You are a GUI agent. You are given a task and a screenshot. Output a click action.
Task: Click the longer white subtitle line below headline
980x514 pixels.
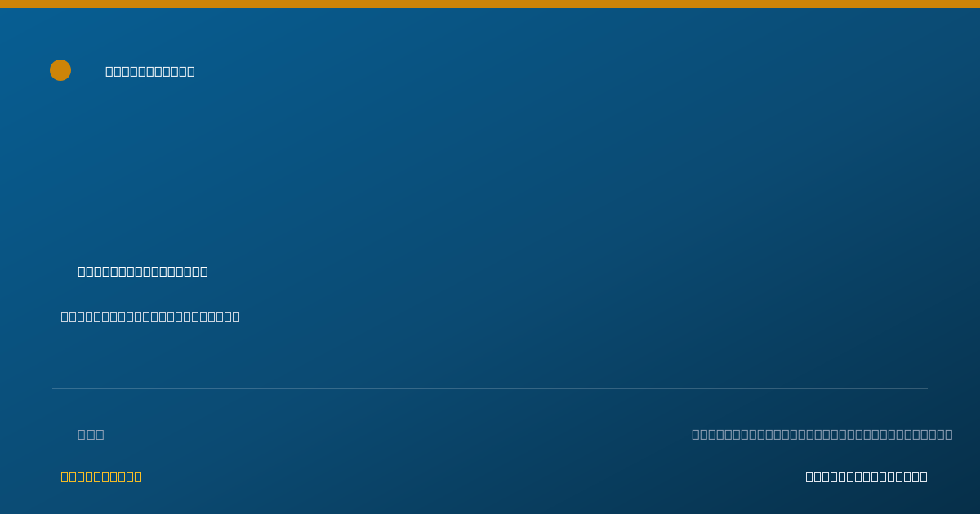point(150,317)
